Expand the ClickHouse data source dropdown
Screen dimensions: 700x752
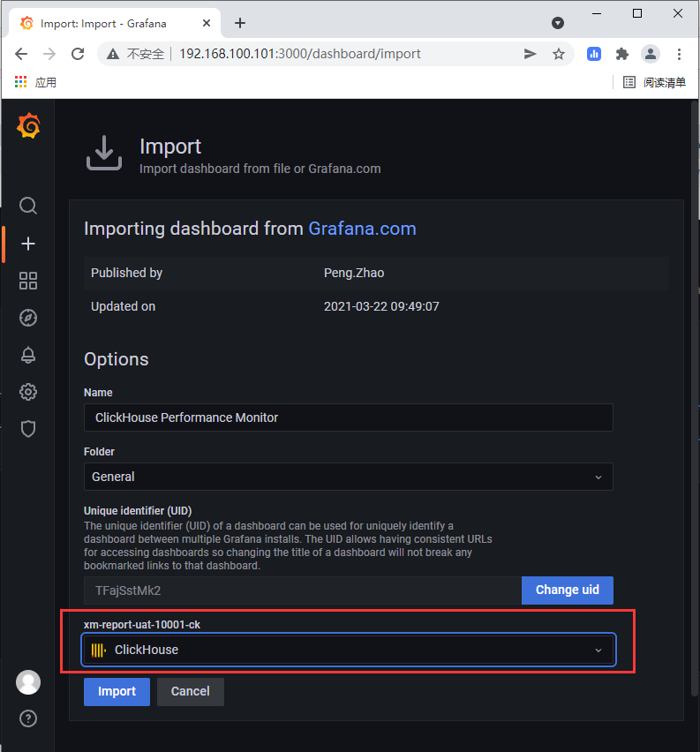[x=349, y=650]
